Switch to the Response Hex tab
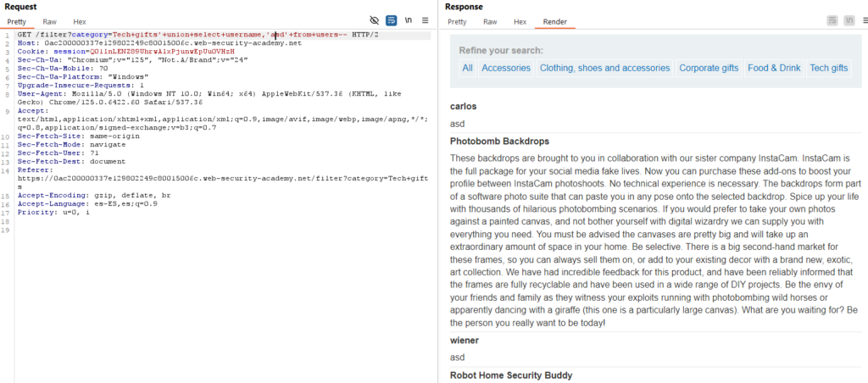This screenshot has height=383, width=868. point(520,22)
